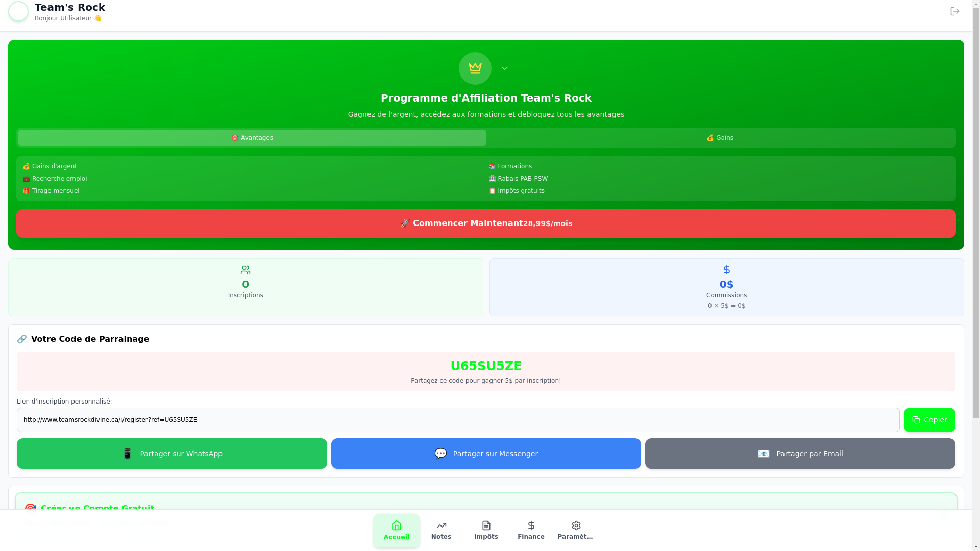Switch to the Gains tab
This screenshot has width=980, height=551.
tap(720, 138)
